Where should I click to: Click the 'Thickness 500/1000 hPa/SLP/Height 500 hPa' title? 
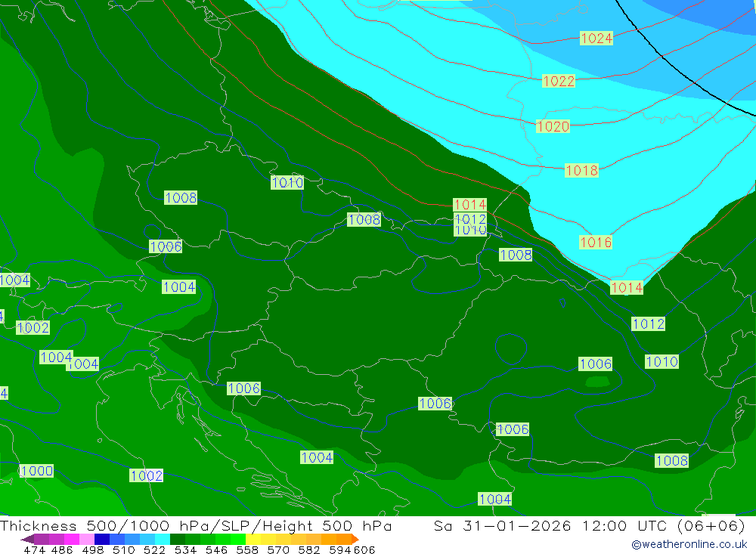[x=196, y=525]
